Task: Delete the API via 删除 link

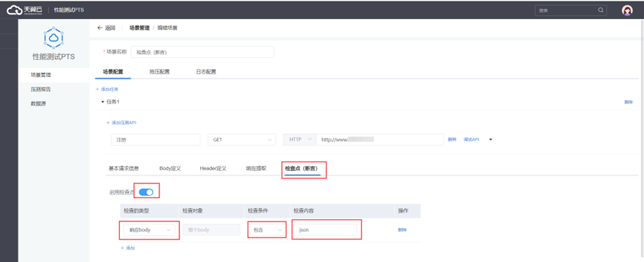Action: click(452, 139)
